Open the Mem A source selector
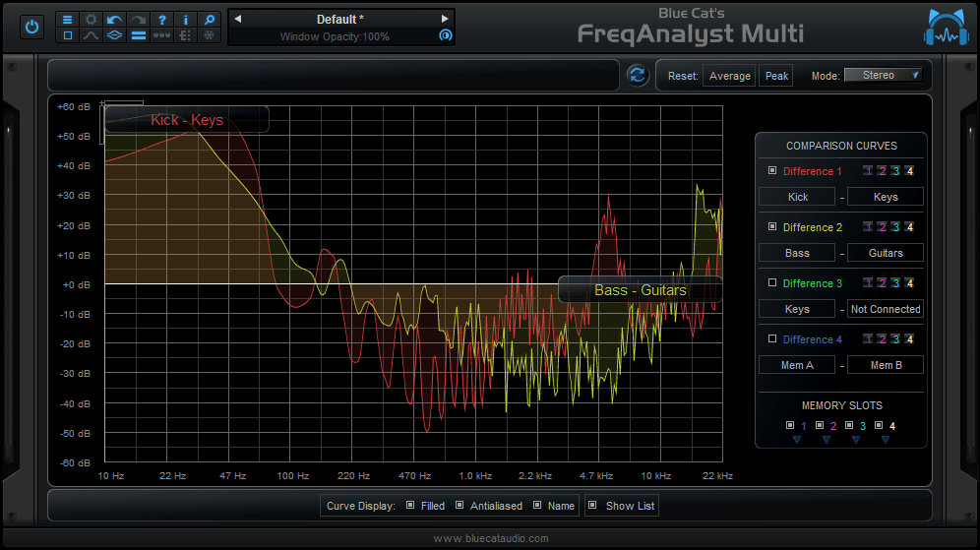The height and width of the screenshot is (550, 980). pyautogui.click(x=797, y=365)
